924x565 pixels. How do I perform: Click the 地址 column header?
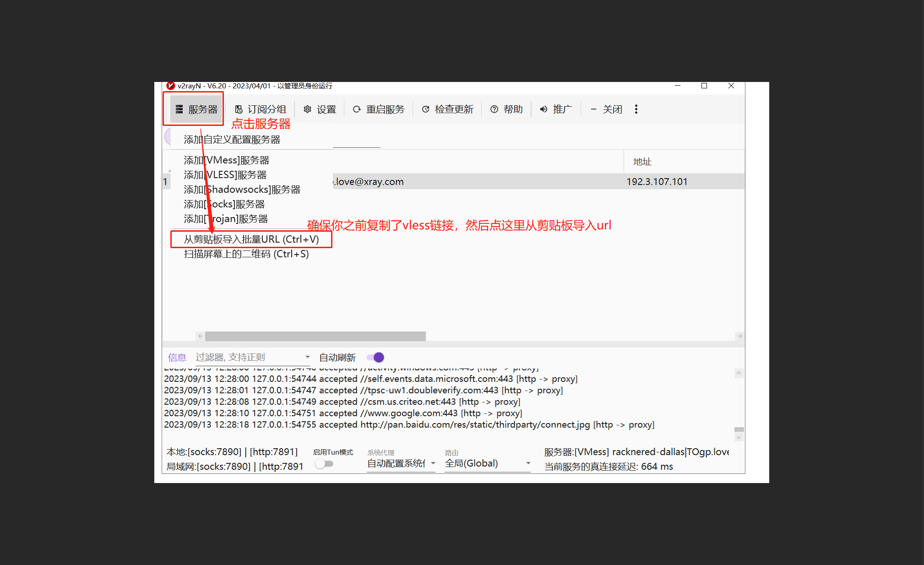[x=642, y=162]
